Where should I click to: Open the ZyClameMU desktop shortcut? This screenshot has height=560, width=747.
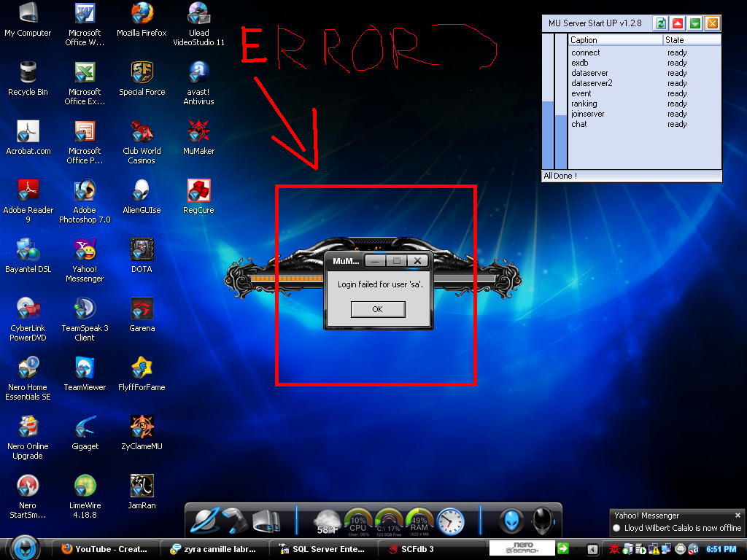[x=142, y=432]
